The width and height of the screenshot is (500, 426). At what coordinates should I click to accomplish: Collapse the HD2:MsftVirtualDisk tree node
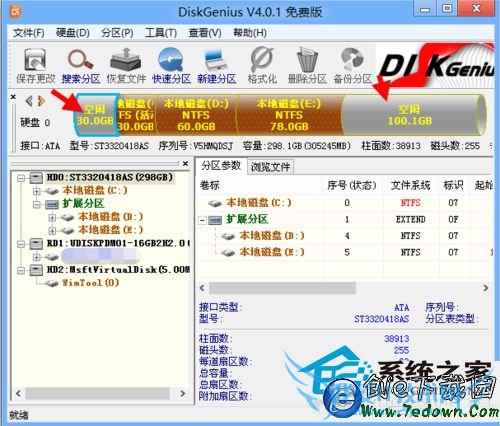tap(21, 270)
